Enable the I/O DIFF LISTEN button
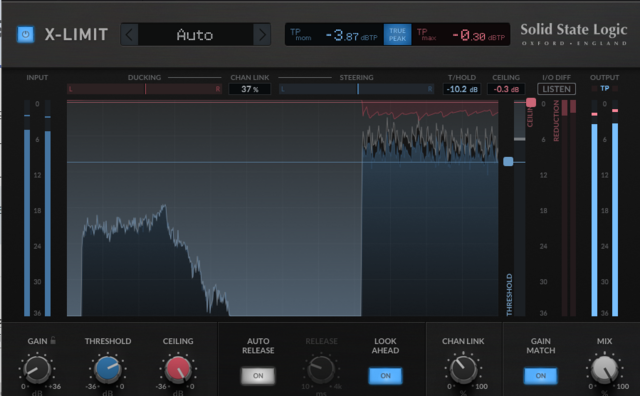 coord(556,89)
